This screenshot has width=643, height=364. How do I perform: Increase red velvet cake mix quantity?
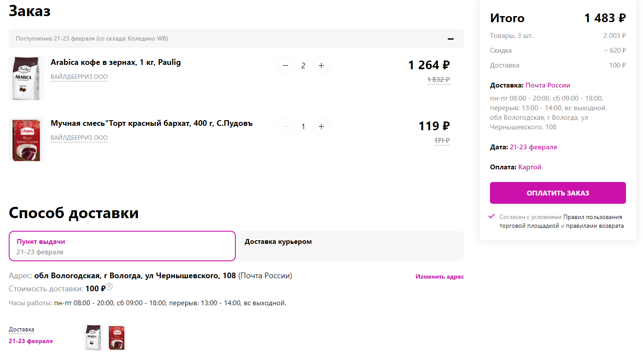[x=321, y=127]
